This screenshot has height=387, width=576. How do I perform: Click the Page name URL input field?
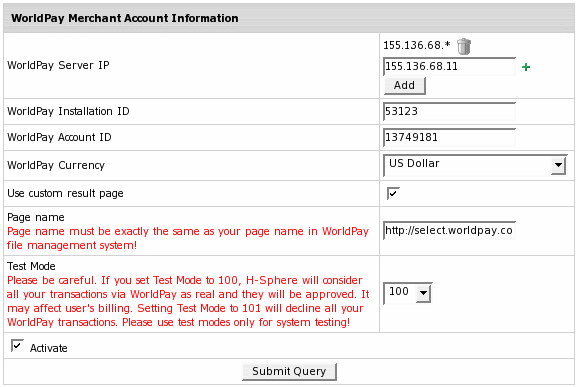(x=449, y=231)
